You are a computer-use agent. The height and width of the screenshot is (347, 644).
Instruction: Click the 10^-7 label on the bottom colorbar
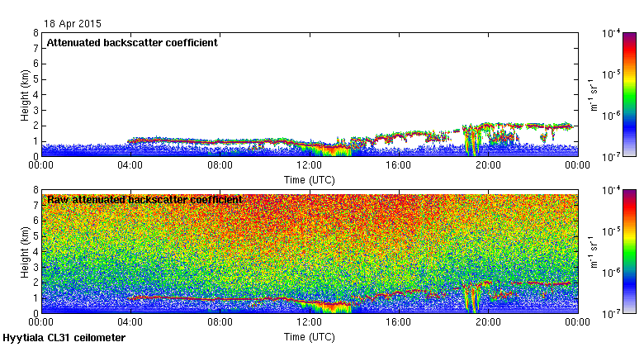tap(611, 314)
